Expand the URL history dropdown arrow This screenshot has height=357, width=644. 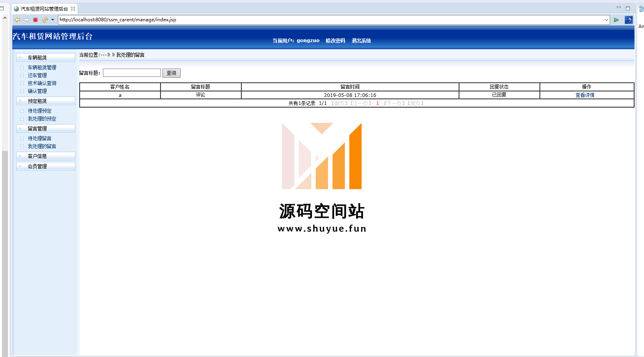tap(606, 20)
